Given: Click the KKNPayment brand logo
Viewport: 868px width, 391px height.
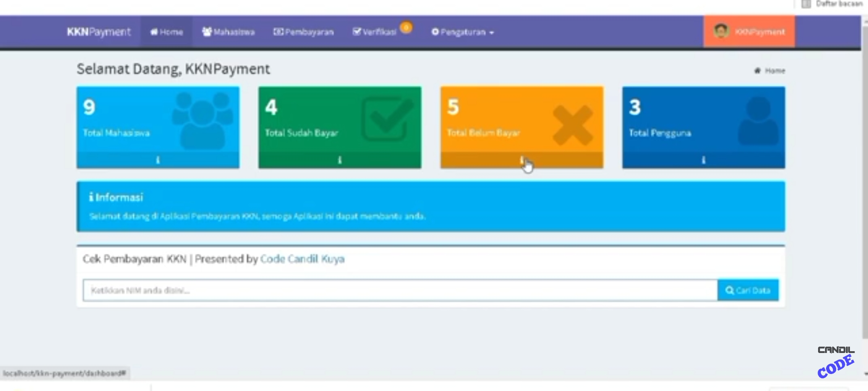Looking at the screenshot, I should tap(99, 32).
